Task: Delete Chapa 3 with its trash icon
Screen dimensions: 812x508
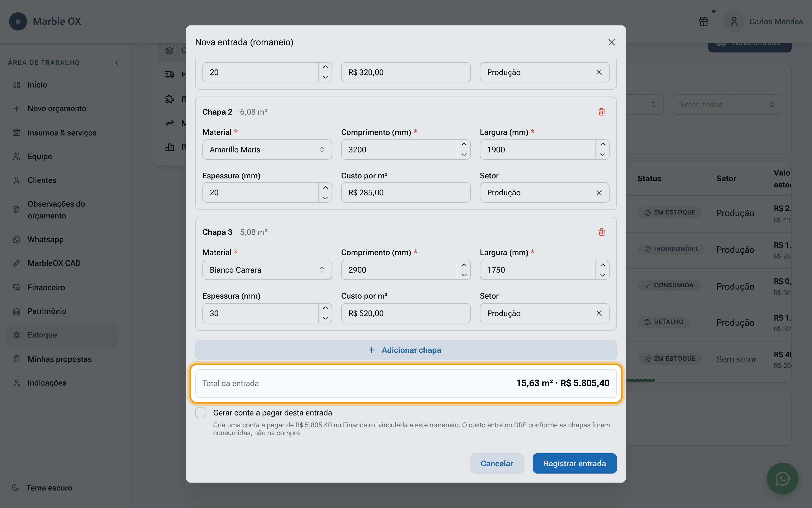Action: pyautogui.click(x=601, y=232)
